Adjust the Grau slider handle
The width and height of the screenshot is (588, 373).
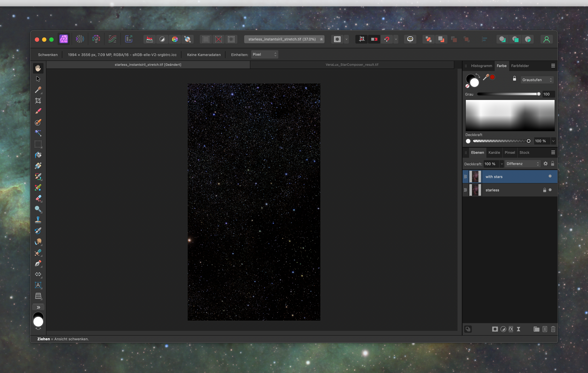538,94
